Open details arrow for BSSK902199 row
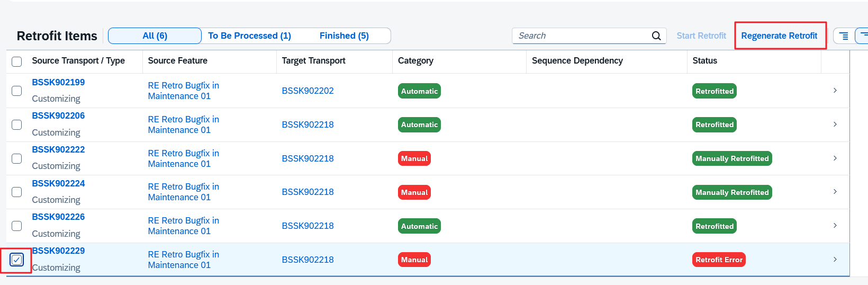The image size is (868, 285). pos(835,91)
